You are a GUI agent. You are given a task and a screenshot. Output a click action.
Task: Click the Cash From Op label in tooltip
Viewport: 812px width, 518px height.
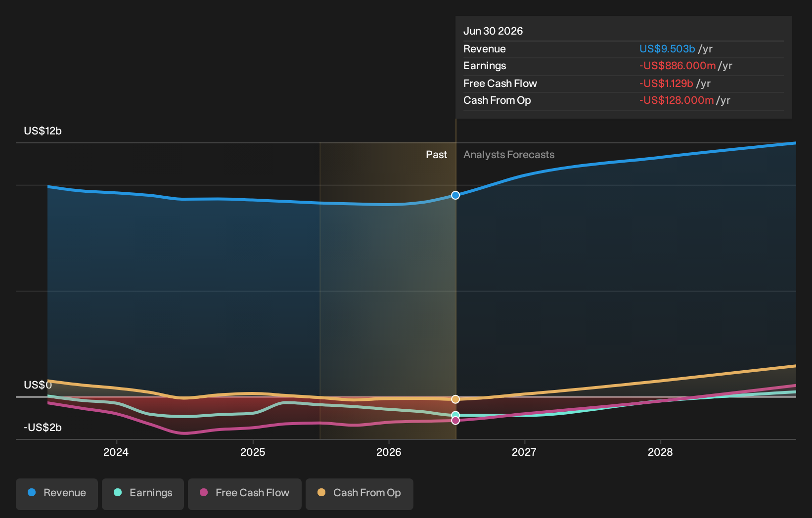click(x=497, y=100)
